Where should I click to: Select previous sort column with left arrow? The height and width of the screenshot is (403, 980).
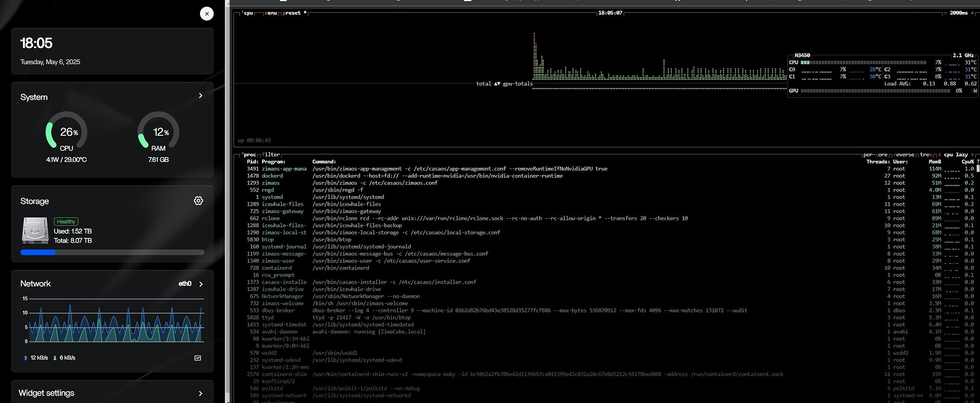939,155
